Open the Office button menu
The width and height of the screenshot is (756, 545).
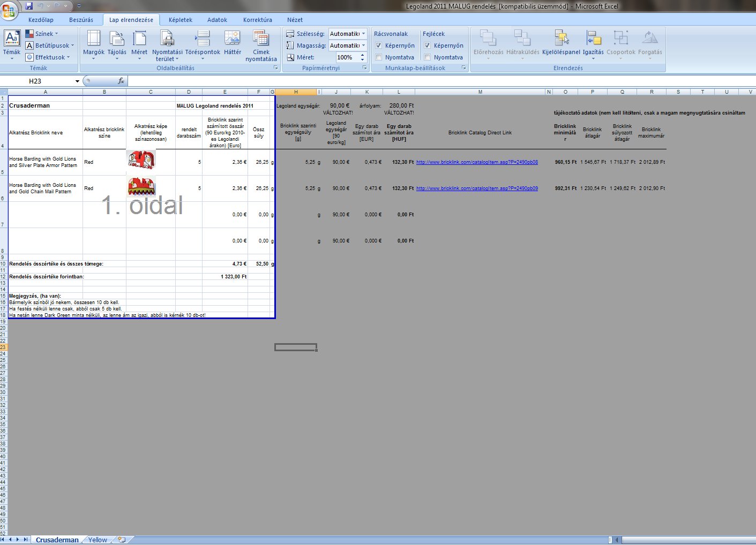(9, 9)
